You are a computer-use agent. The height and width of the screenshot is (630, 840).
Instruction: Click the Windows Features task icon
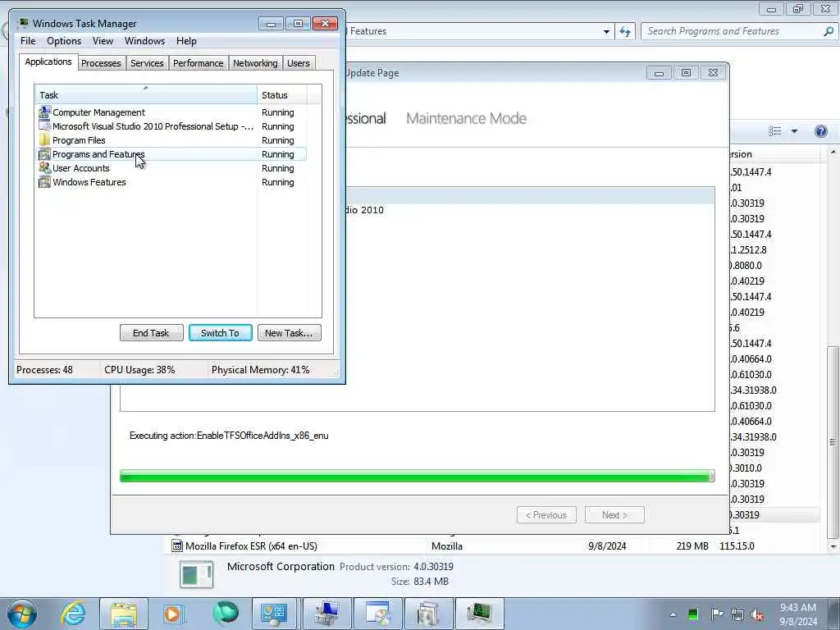coord(44,181)
